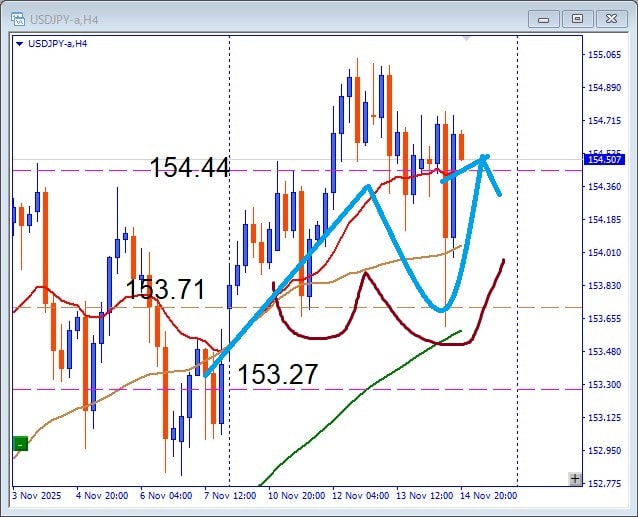Select the 154.44 price text label
The width and height of the screenshot is (638, 517).
tap(189, 168)
